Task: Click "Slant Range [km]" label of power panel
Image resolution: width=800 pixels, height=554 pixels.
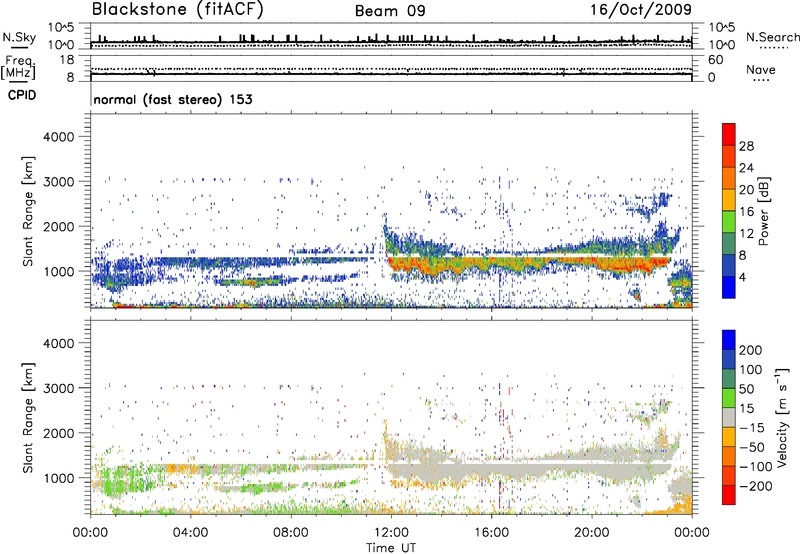Action: point(27,211)
